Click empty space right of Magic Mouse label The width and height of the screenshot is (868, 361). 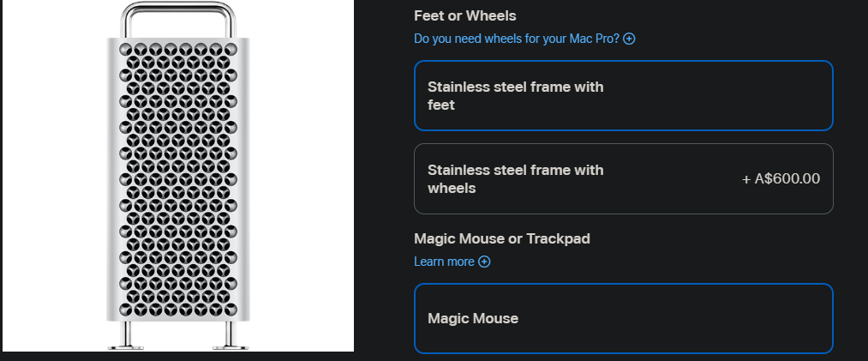[685, 318]
